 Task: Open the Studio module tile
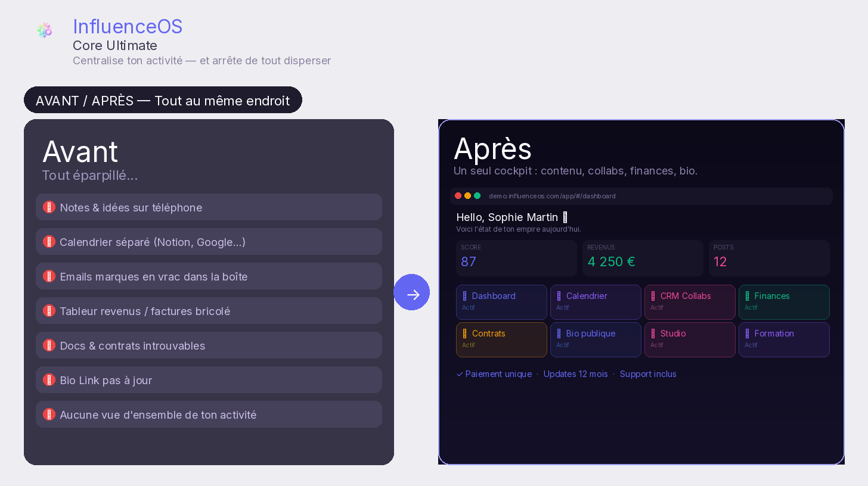pyautogui.click(x=690, y=339)
